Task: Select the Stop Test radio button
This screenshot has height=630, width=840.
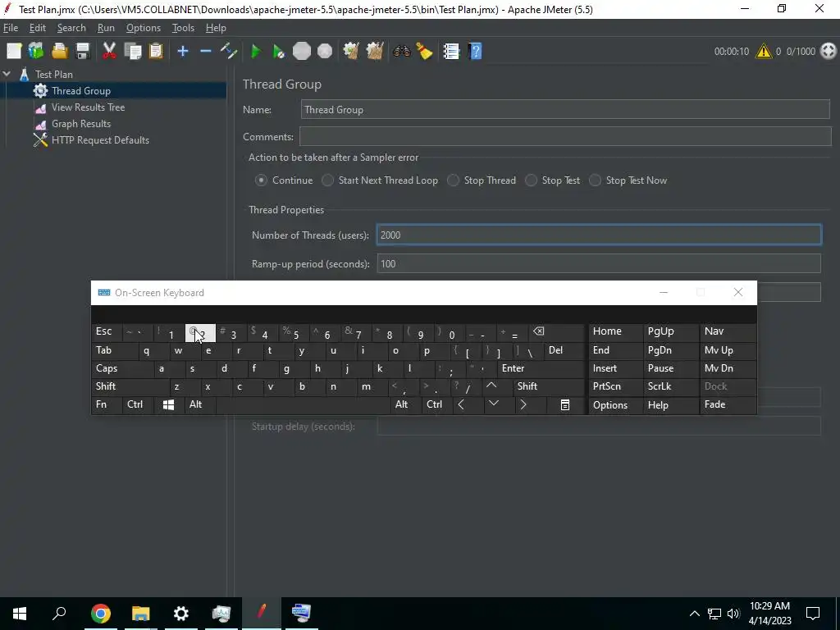Action: point(531,180)
